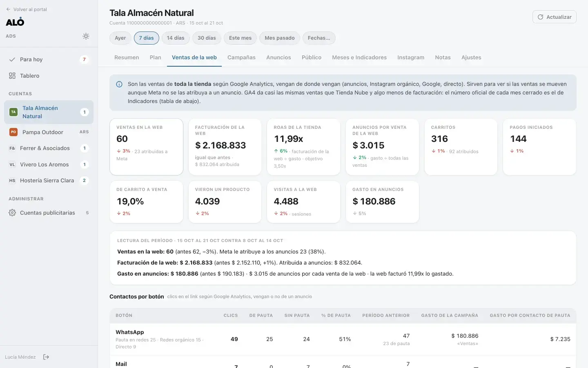Open the ALO logo home
Image resolution: width=588 pixels, height=368 pixels.
click(15, 22)
